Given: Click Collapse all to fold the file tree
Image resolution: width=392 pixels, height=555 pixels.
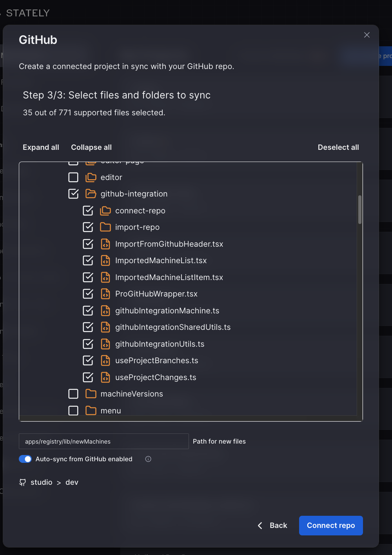Looking at the screenshot, I should (91, 147).
